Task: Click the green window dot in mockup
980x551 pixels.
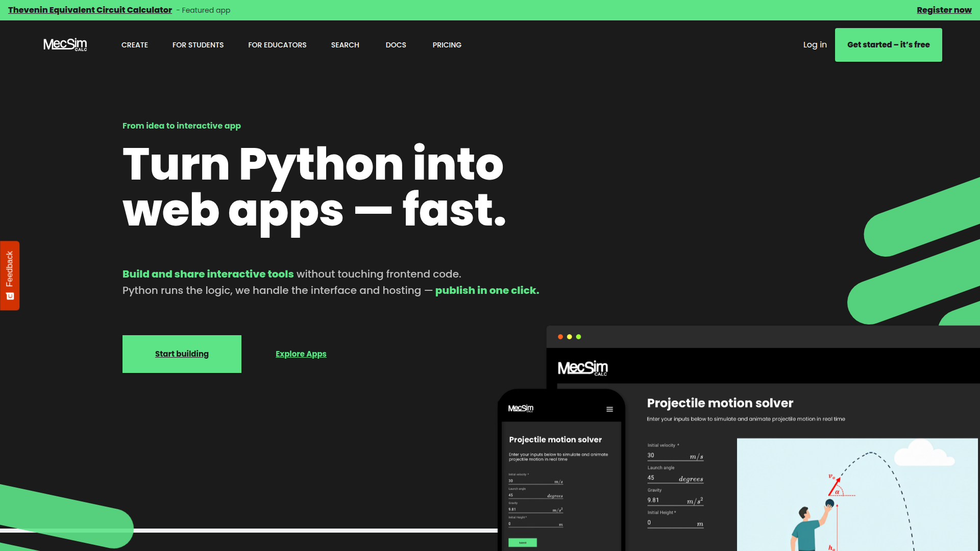Action: coord(578,337)
